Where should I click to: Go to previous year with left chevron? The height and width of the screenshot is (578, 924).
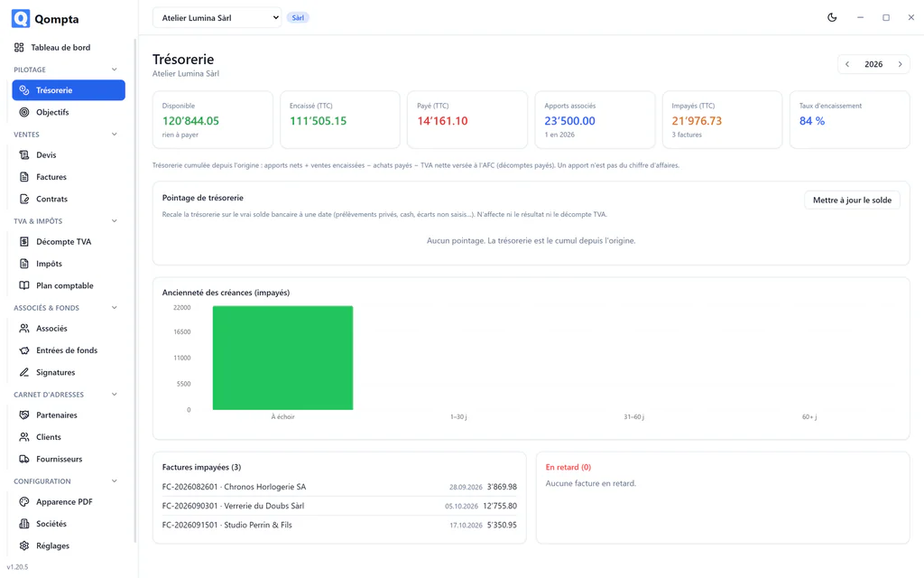click(x=847, y=64)
